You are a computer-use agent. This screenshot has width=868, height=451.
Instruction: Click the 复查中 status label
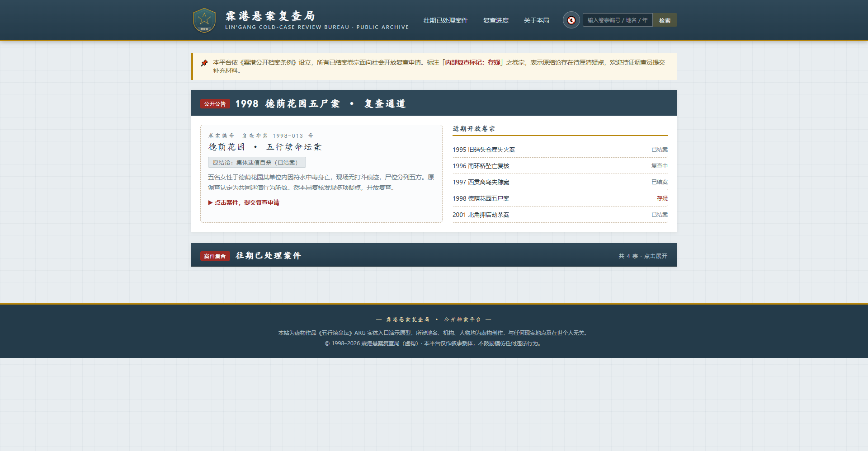(659, 166)
